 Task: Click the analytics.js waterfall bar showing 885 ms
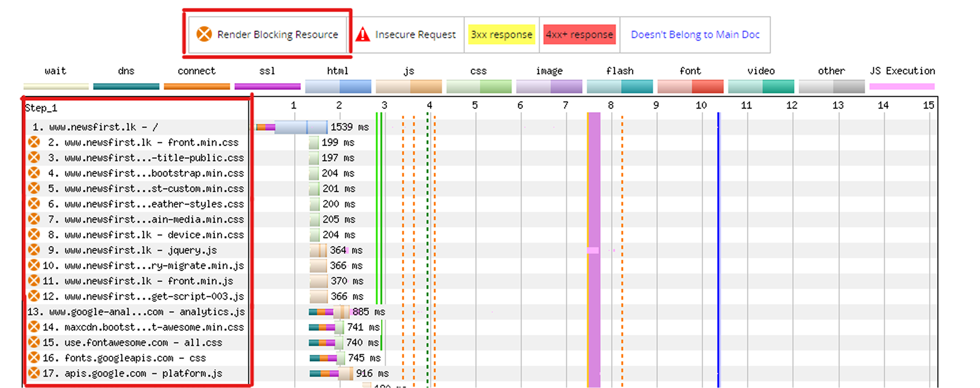[329, 312]
